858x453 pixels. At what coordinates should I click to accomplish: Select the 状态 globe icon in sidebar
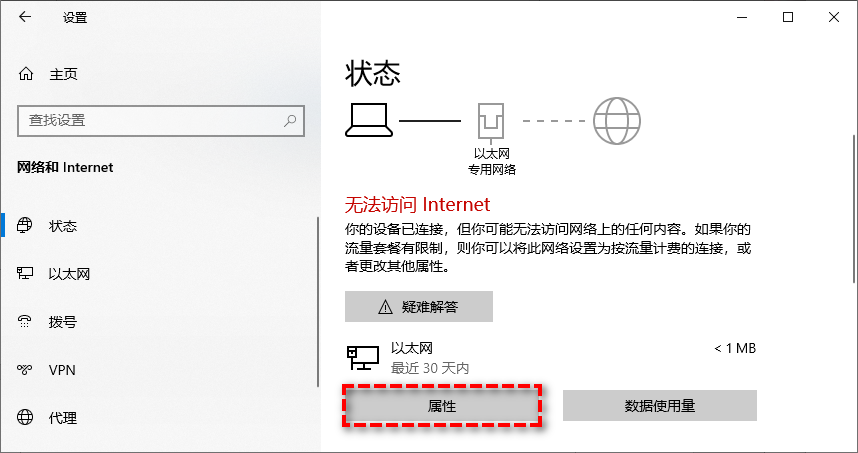25,225
